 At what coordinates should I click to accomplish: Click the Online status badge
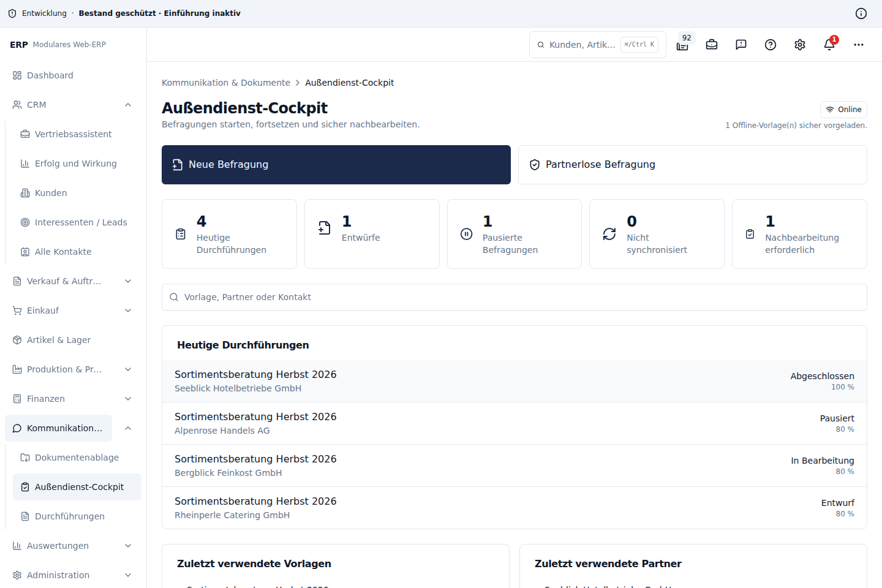pyautogui.click(x=843, y=110)
